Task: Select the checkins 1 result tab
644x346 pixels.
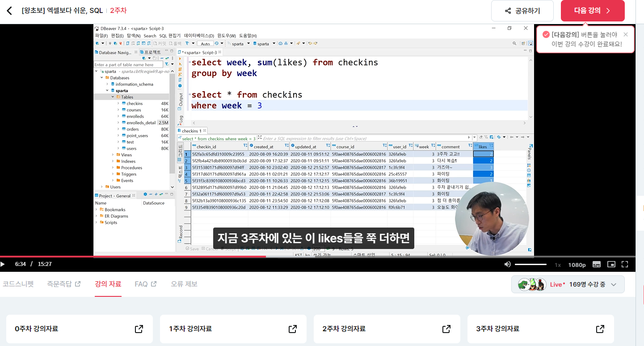Action: (192, 131)
